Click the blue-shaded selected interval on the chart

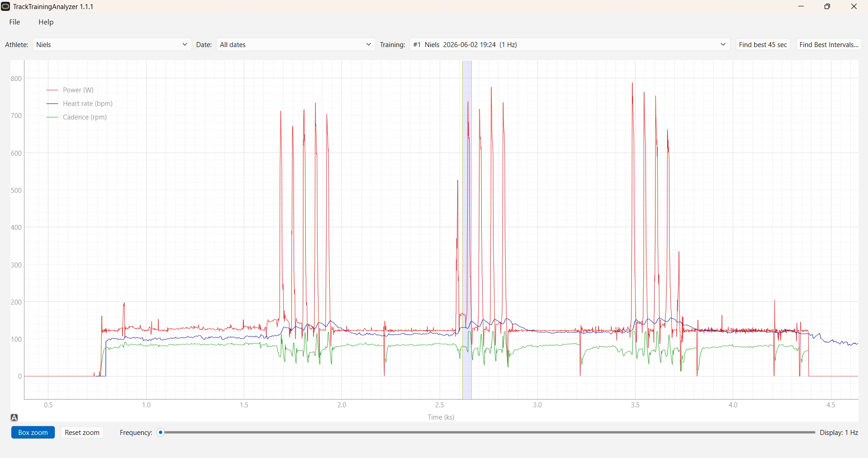click(467, 229)
